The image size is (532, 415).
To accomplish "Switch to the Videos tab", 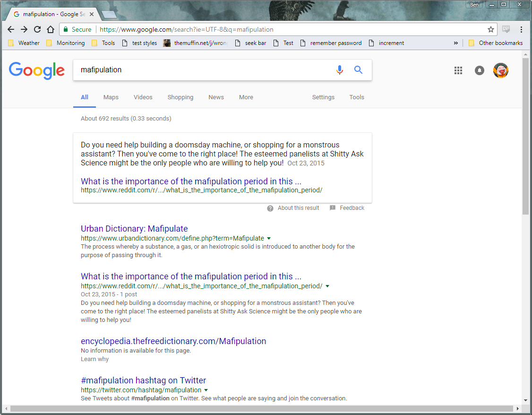I will coord(143,97).
